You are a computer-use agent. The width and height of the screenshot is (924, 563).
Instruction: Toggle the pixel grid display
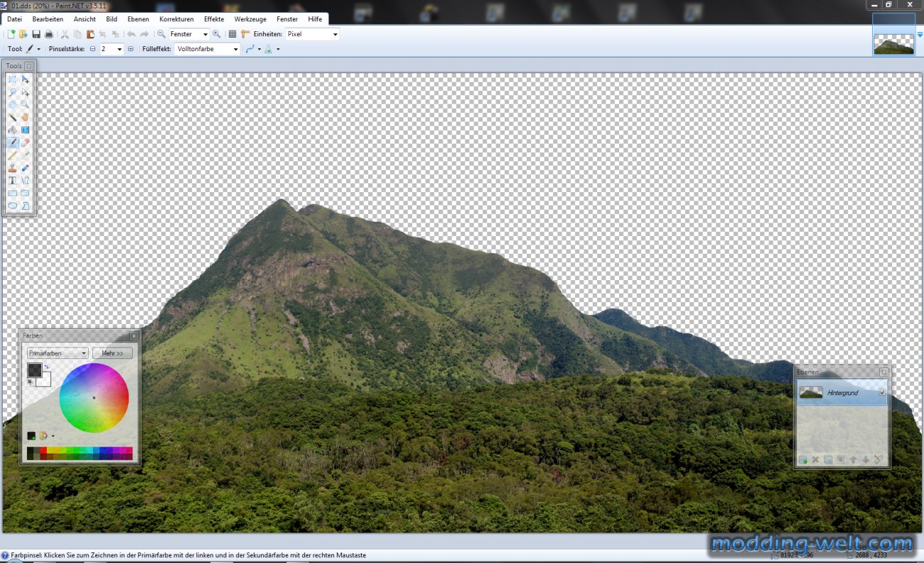click(232, 34)
